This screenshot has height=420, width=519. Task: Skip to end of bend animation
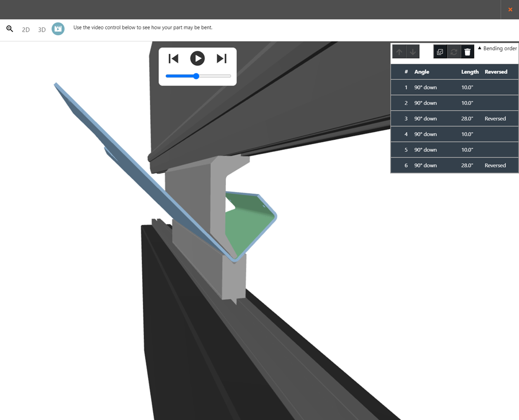pos(222,59)
